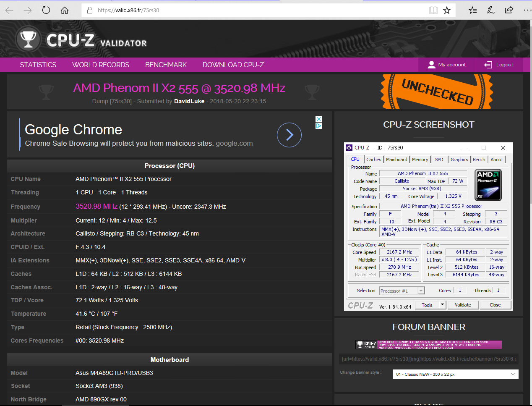Open browser settings ellipsis menu
This screenshot has height=406, width=532.
527,10
